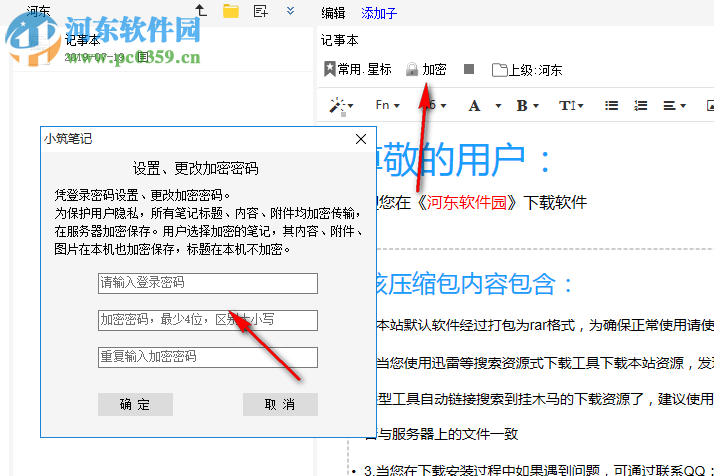Open the font size dropdown

point(436,106)
